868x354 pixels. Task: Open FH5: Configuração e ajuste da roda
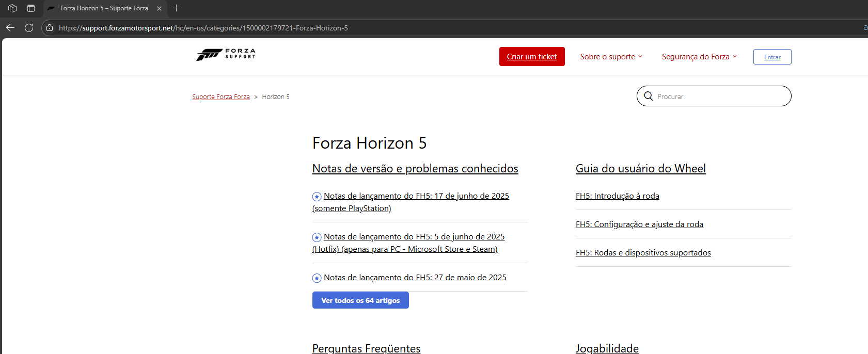[640, 224]
